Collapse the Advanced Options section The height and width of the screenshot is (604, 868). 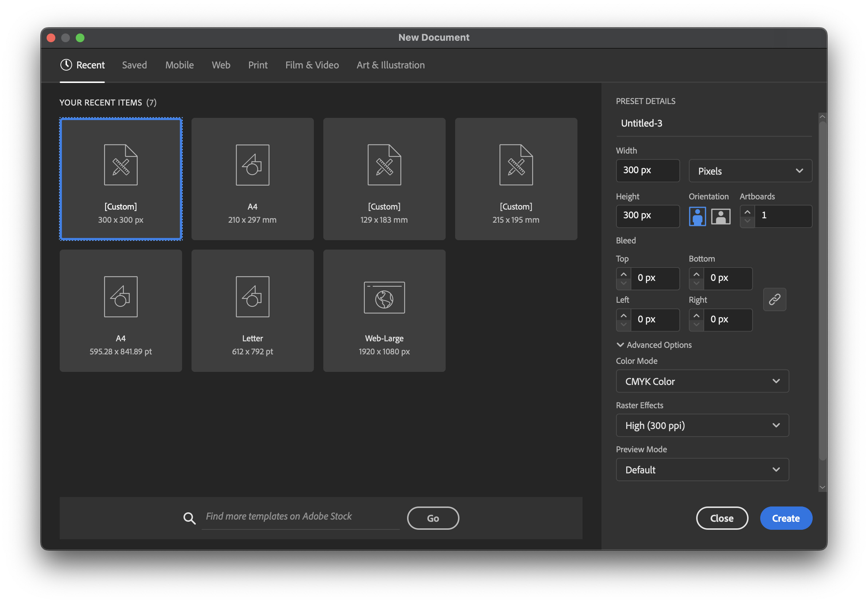click(620, 345)
